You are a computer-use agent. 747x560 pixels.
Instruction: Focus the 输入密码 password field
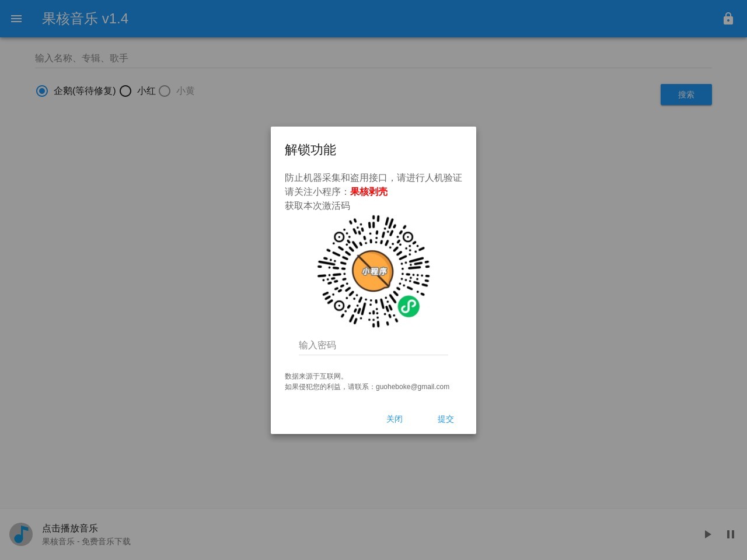pyautogui.click(x=373, y=345)
